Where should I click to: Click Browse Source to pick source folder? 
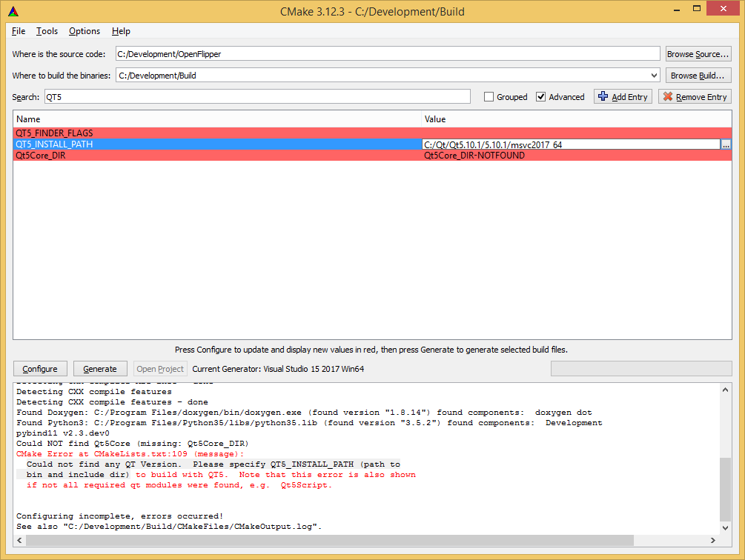tap(698, 53)
